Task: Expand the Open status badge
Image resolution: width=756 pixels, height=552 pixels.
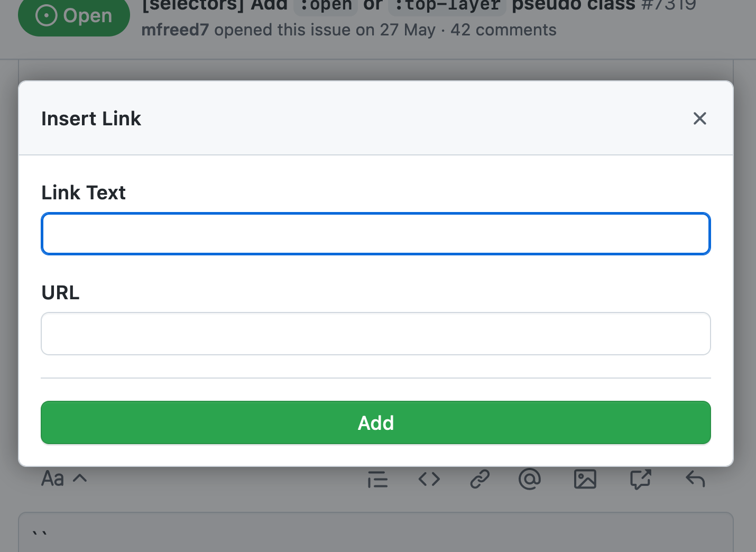Action: click(73, 15)
